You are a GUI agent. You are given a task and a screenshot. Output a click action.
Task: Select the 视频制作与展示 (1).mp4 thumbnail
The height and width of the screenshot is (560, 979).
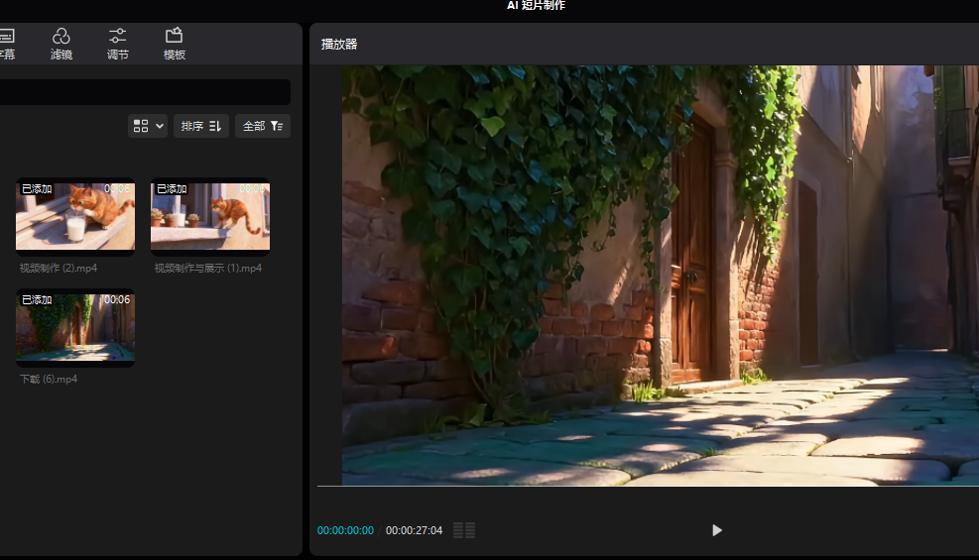tap(210, 217)
